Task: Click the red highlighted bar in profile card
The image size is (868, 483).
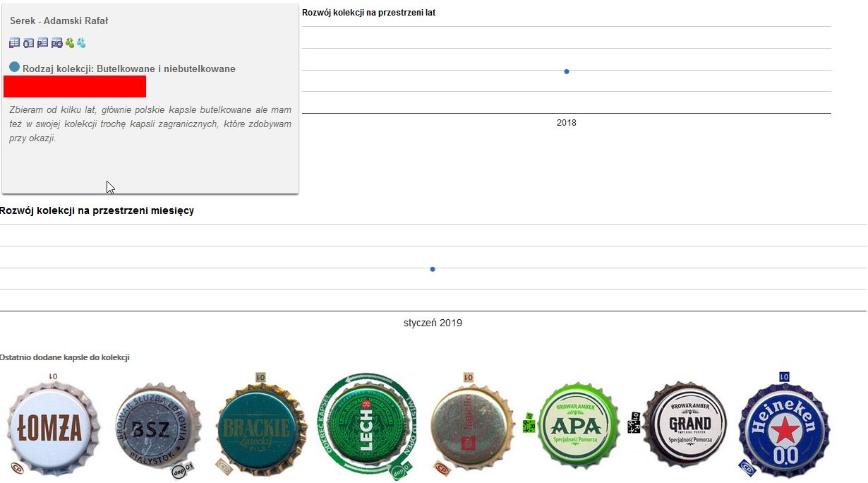Action: [75, 86]
